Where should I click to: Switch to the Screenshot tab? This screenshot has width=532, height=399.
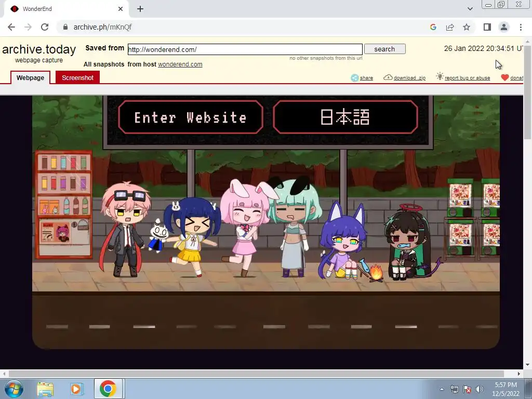(x=77, y=78)
